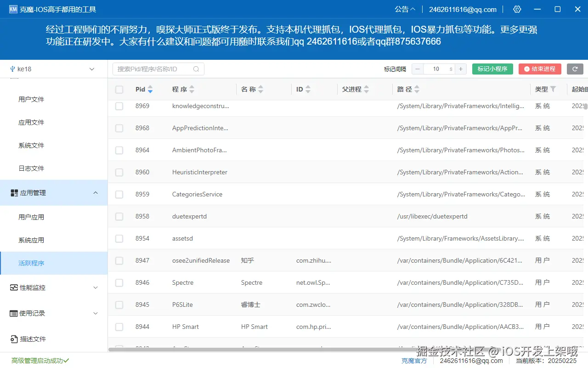Check the row for Pid 8968
The height and width of the screenshot is (368, 588).
119,128
